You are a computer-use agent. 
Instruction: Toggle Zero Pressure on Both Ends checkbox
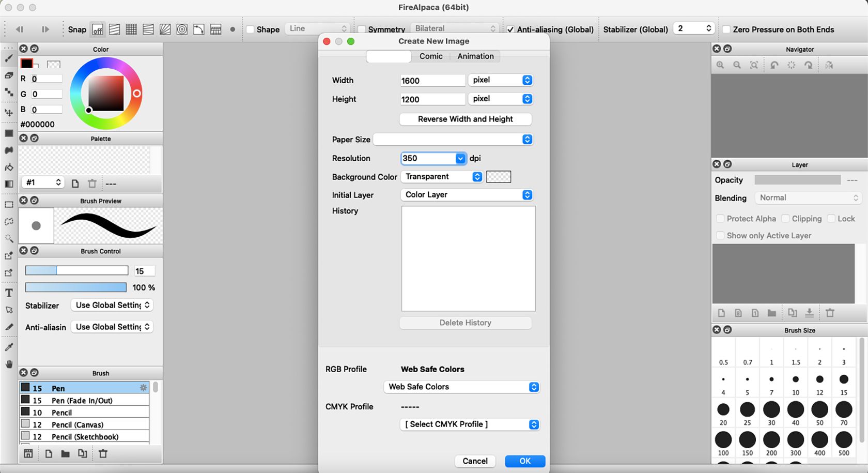(x=726, y=29)
